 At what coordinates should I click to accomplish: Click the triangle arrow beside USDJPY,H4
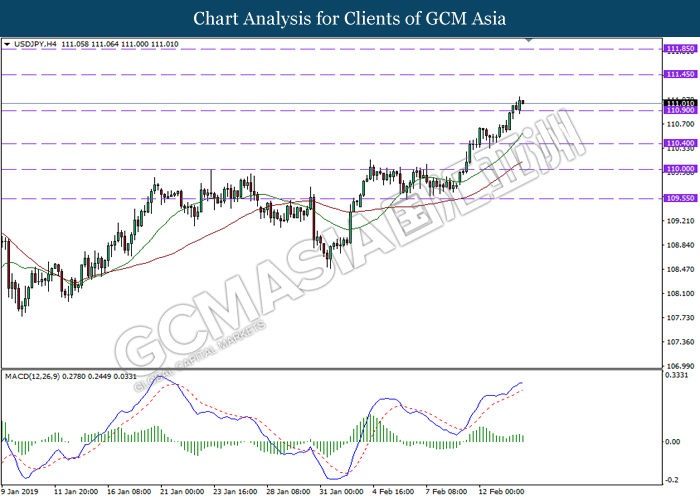7,45
